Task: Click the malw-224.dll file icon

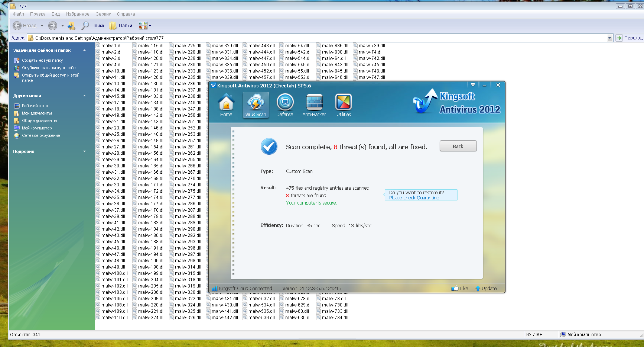Action: pyautogui.click(x=135, y=318)
